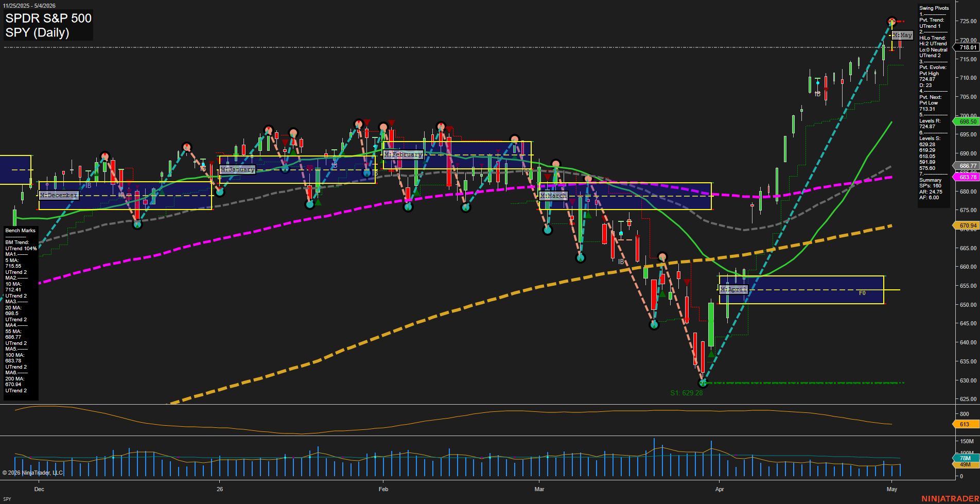This screenshot has height=504, width=980.
Task: Click the Levels S: 629.28 entry
Action: (x=930, y=142)
